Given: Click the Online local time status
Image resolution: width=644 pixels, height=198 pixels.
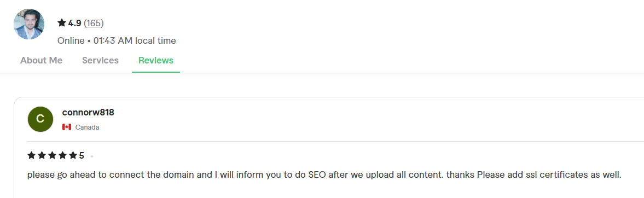Looking at the screenshot, I should (117, 40).
